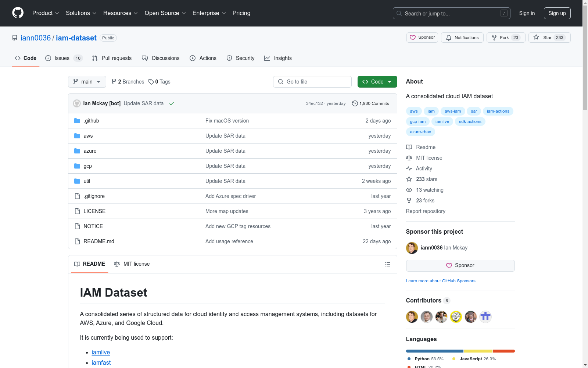This screenshot has width=588, height=368.
Task: Click the Sign up button
Action: click(557, 13)
